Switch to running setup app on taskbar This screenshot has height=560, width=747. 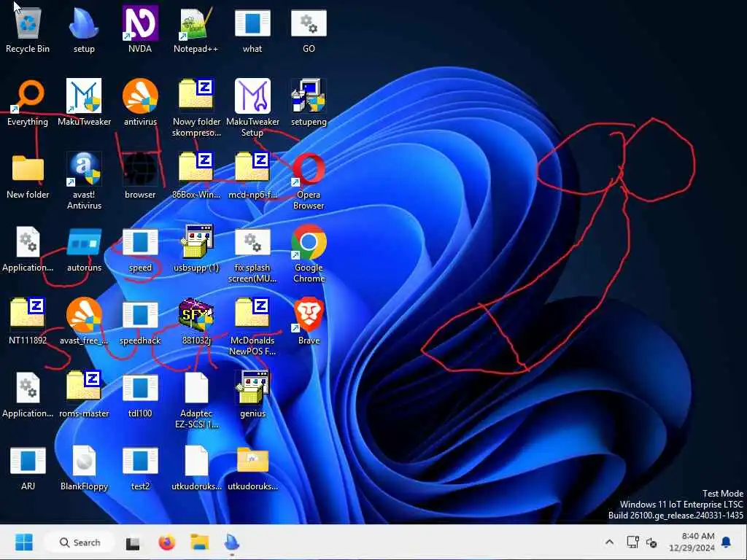(x=232, y=542)
